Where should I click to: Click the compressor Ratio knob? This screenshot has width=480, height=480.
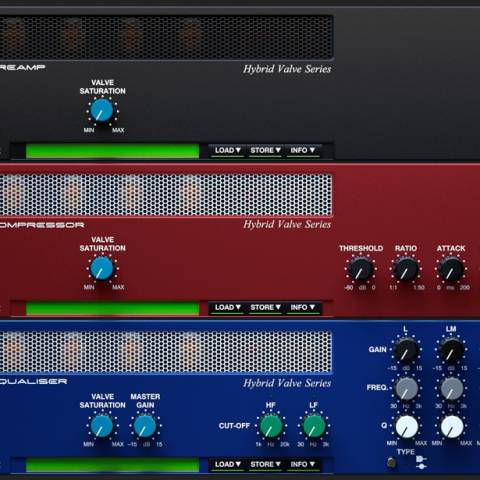(406, 269)
